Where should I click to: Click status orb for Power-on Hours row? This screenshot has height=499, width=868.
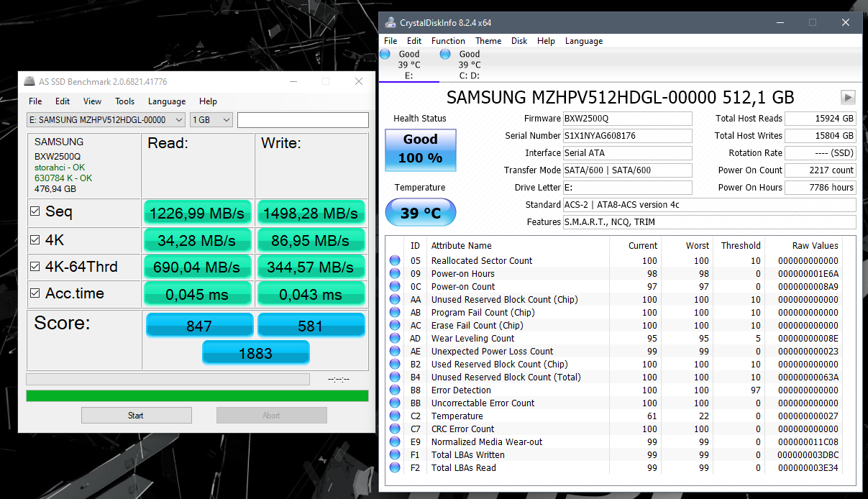pyautogui.click(x=395, y=273)
